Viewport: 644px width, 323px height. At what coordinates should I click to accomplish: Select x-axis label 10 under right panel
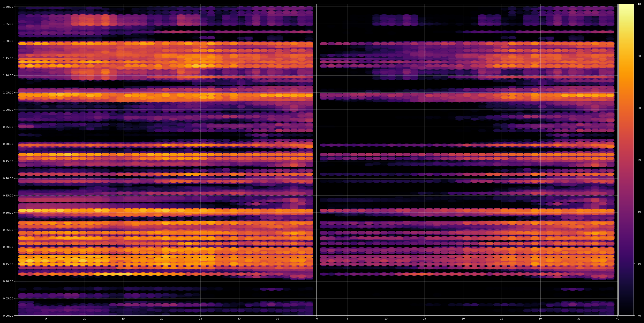click(x=386, y=319)
